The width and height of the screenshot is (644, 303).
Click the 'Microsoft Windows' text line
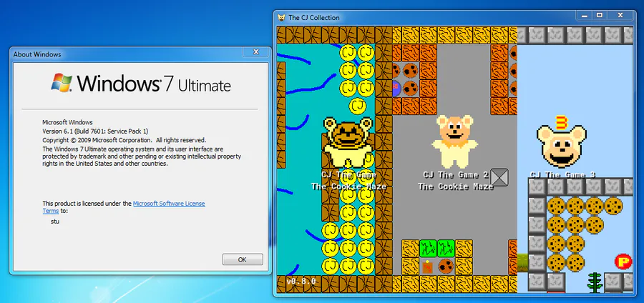click(67, 122)
